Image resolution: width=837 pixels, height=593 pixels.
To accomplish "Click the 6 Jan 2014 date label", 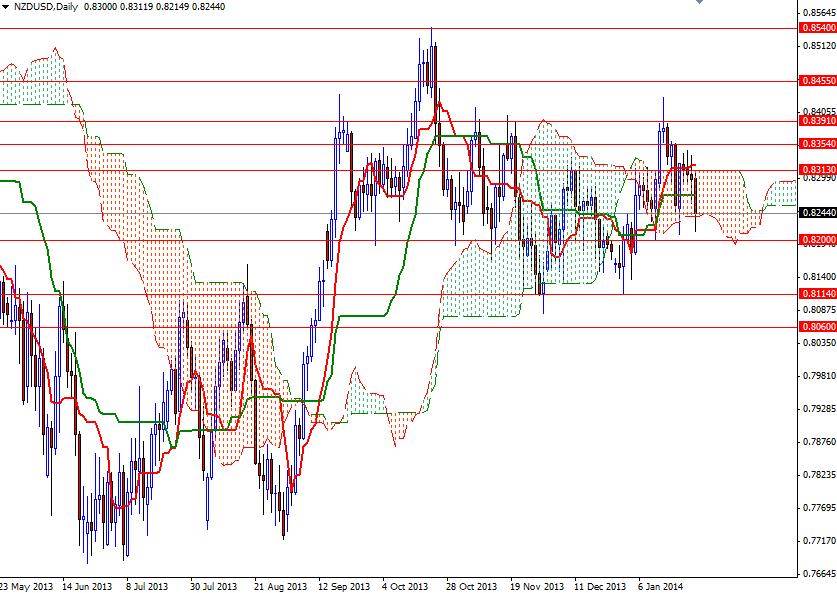I will 660,585.
